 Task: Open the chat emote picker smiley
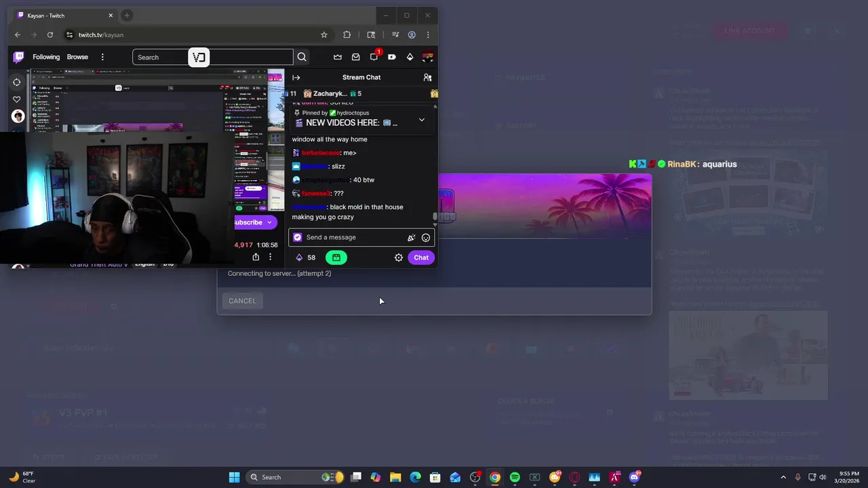(425, 238)
